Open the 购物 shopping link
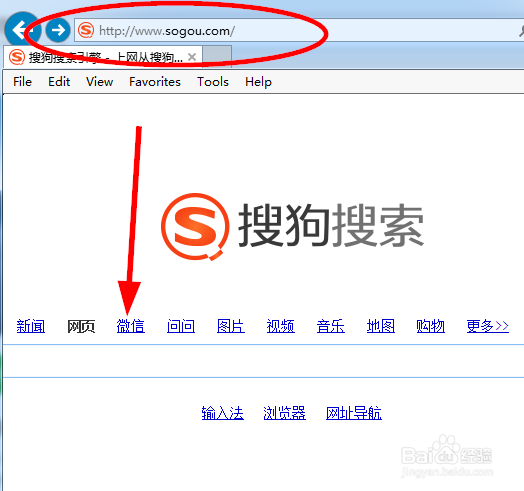524x491 pixels. tap(430, 326)
